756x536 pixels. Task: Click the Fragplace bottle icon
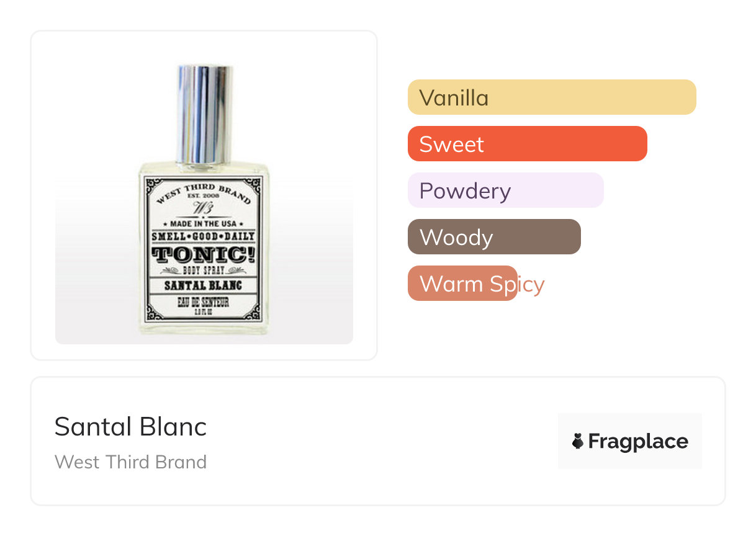pos(578,441)
